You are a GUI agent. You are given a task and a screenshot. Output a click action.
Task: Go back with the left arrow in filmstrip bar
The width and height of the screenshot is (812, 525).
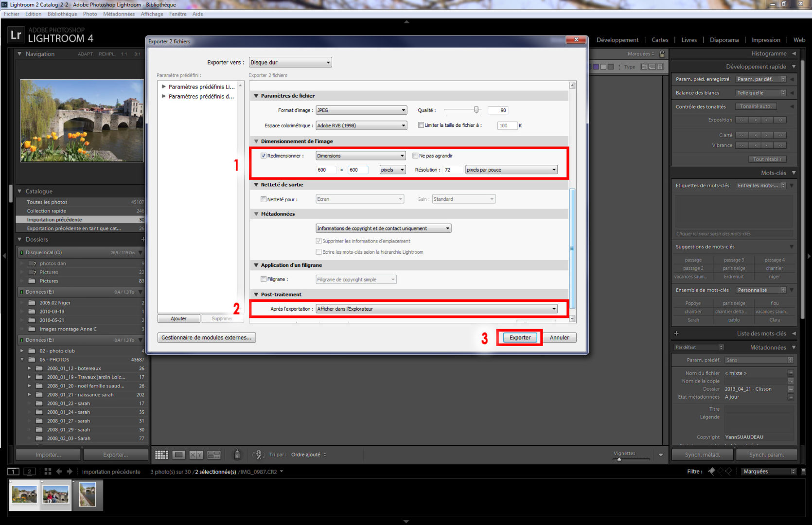(x=59, y=472)
